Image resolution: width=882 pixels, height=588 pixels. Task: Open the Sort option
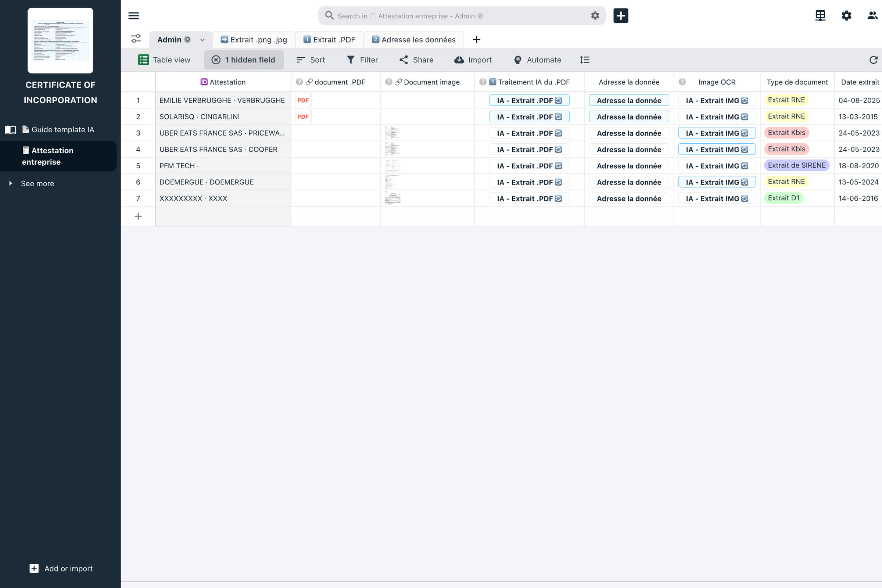tap(311, 60)
